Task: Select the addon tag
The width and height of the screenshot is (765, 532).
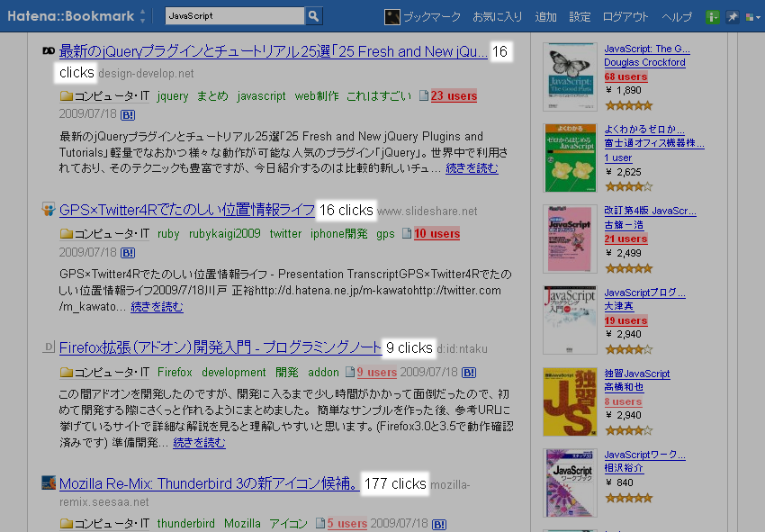Action: 323,373
